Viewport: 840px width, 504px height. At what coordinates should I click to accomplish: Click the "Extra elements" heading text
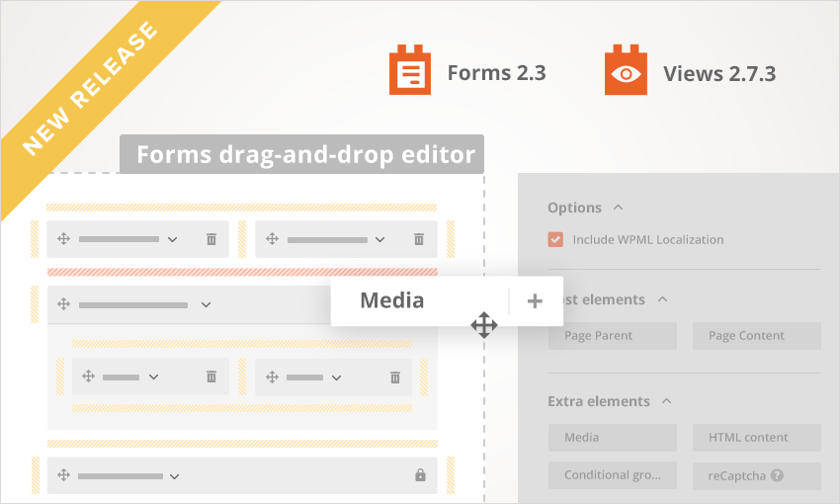[599, 401]
